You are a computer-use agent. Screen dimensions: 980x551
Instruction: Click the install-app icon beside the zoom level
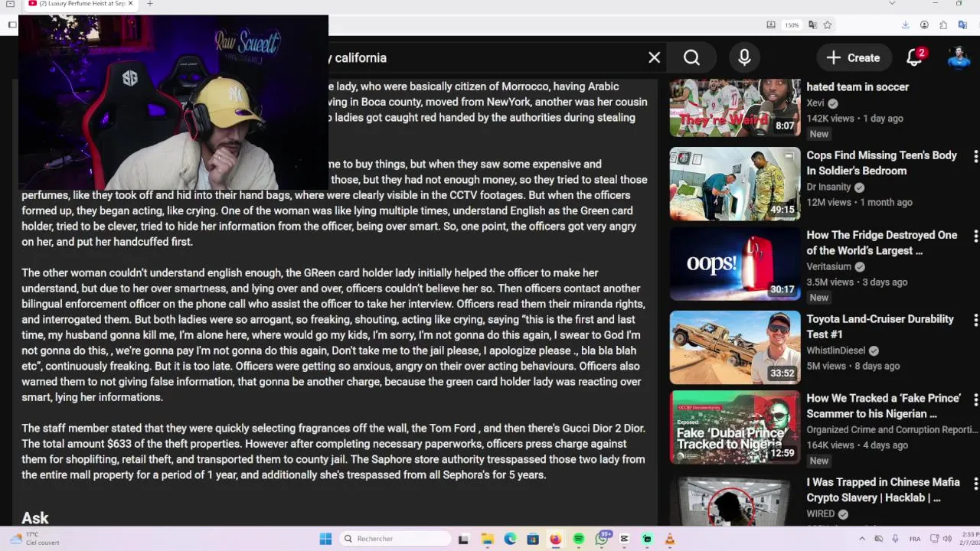tap(771, 25)
